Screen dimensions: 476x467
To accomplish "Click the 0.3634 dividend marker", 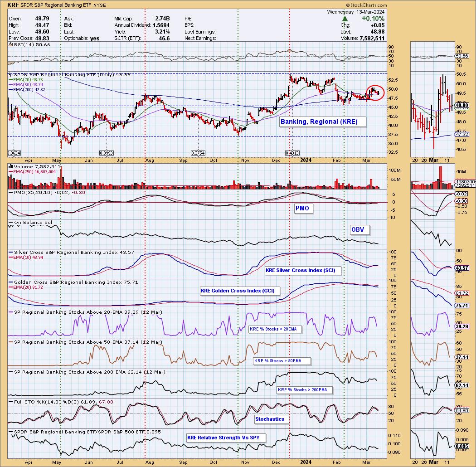I will (x=14, y=153).
